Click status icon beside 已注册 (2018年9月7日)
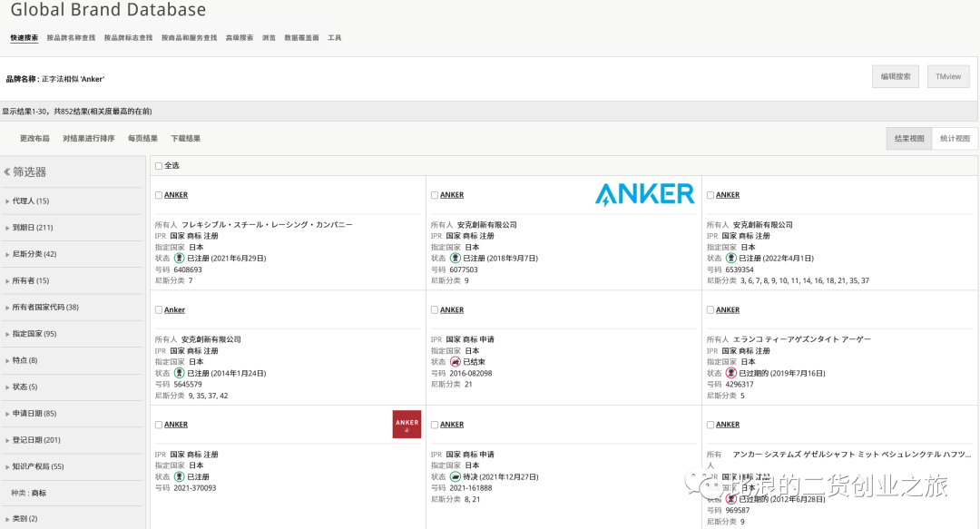 pyautogui.click(x=455, y=259)
